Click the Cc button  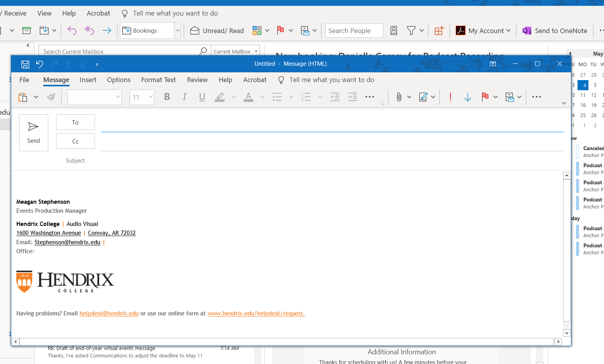tap(75, 141)
